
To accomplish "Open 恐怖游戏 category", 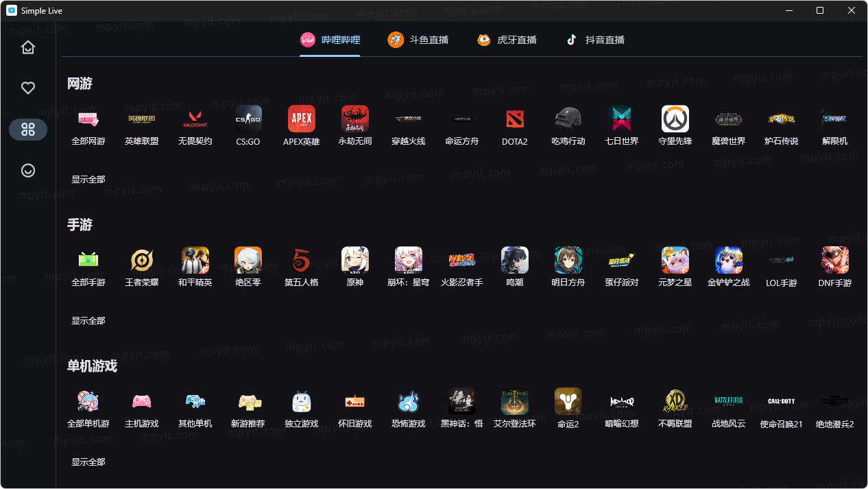I will 409,408.
